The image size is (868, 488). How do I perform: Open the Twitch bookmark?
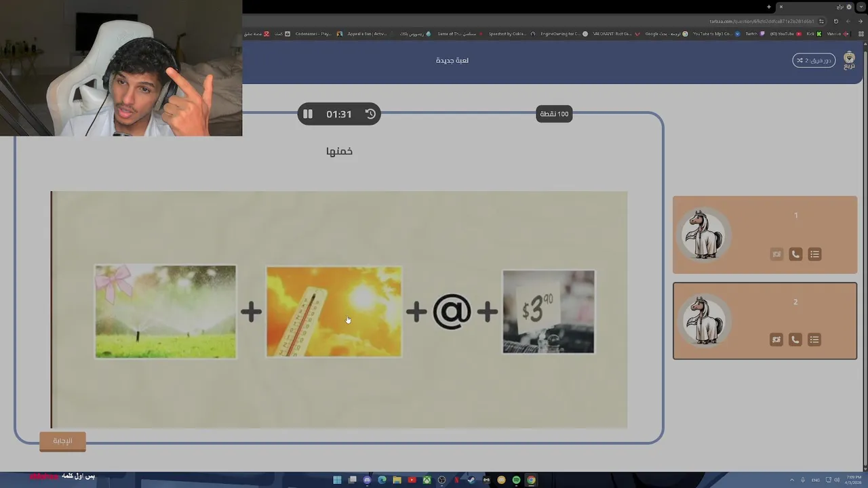755,33
